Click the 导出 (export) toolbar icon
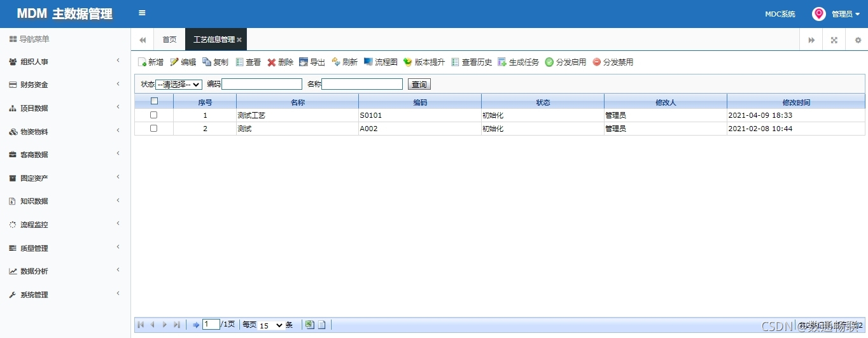The height and width of the screenshot is (338, 868). (304, 62)
